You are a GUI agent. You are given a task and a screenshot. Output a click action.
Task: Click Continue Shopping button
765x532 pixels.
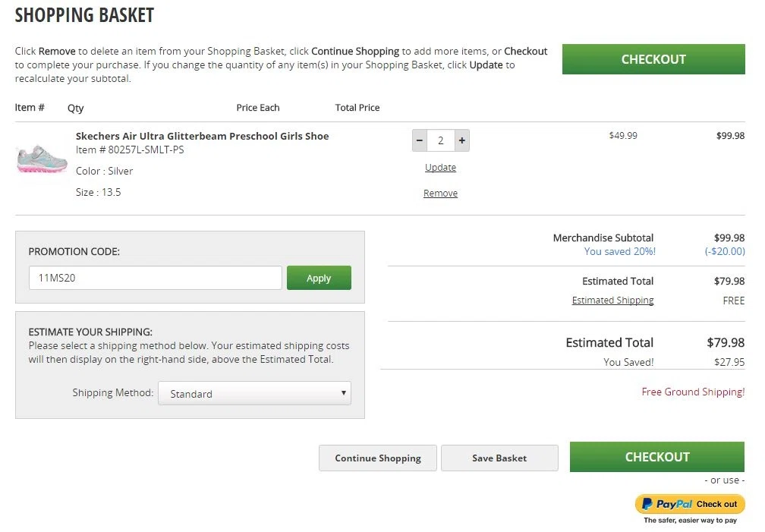[378, 458]
